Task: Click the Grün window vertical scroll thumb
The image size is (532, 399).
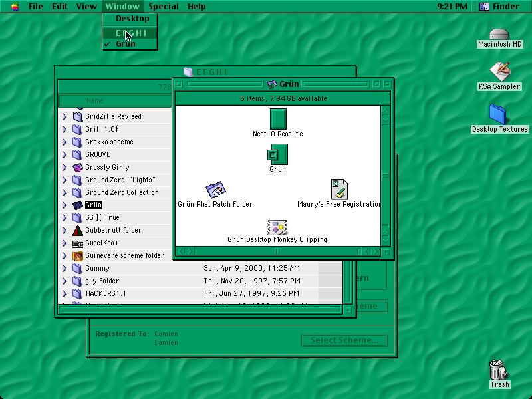Action: 386,176
